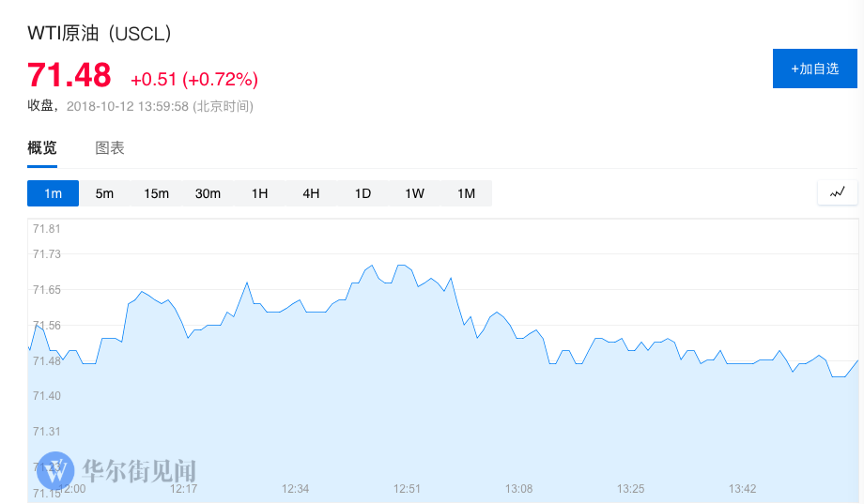Select the 1m timeframe
Screen dimensions: 864x504
tap(53, 193)
